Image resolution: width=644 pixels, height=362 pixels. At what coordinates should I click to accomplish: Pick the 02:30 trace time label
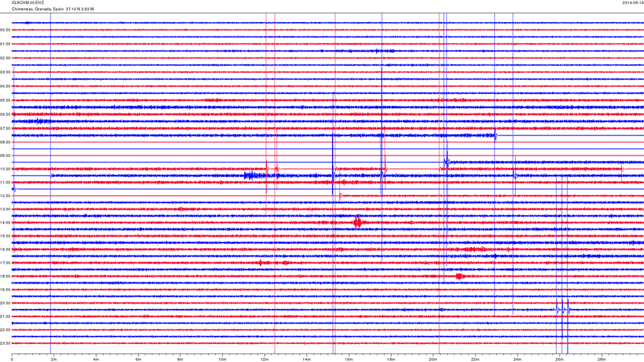click(5, 58)
